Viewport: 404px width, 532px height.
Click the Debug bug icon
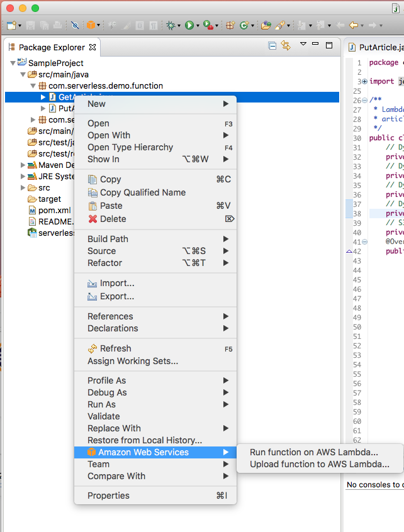[171, 25]
